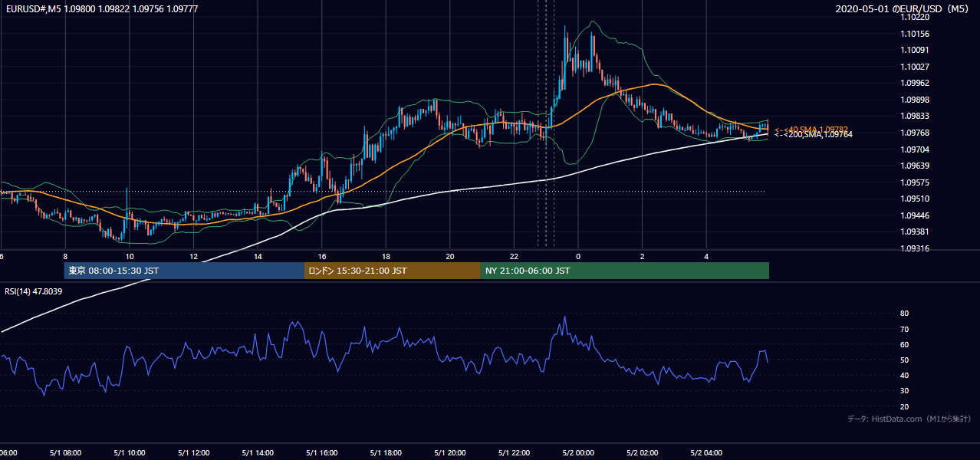The height and width of the screenshot is (460, 980).
Task: Click price axis label 1.10091
Action: (916, 50)
